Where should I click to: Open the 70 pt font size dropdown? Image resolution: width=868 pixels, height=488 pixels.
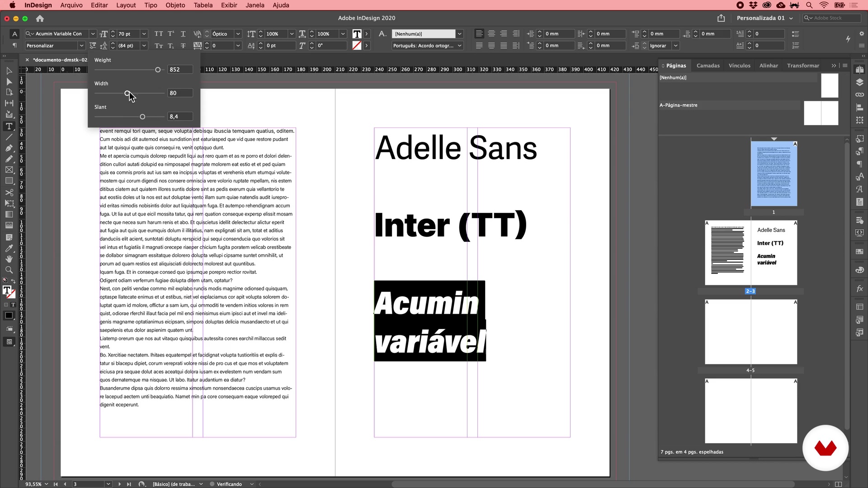point(144,34)
